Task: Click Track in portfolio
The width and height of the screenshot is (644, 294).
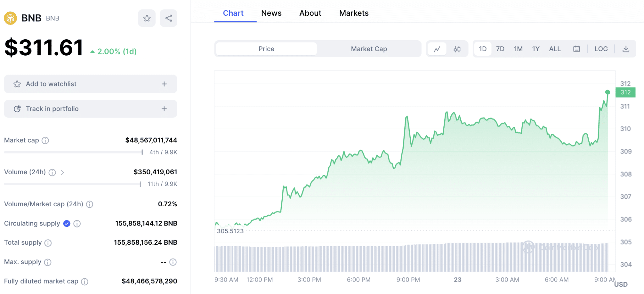Action: click(x=90, y=108)
